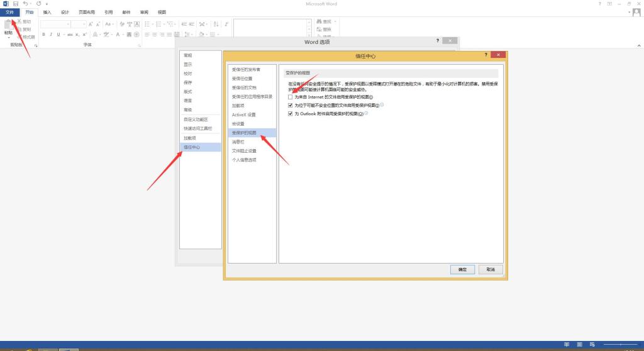Click the Underline icon in the ribbon

point(58,35)
